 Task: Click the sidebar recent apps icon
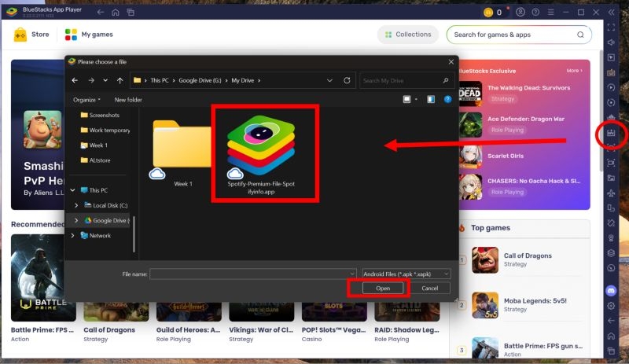click(x=611, y=351)
